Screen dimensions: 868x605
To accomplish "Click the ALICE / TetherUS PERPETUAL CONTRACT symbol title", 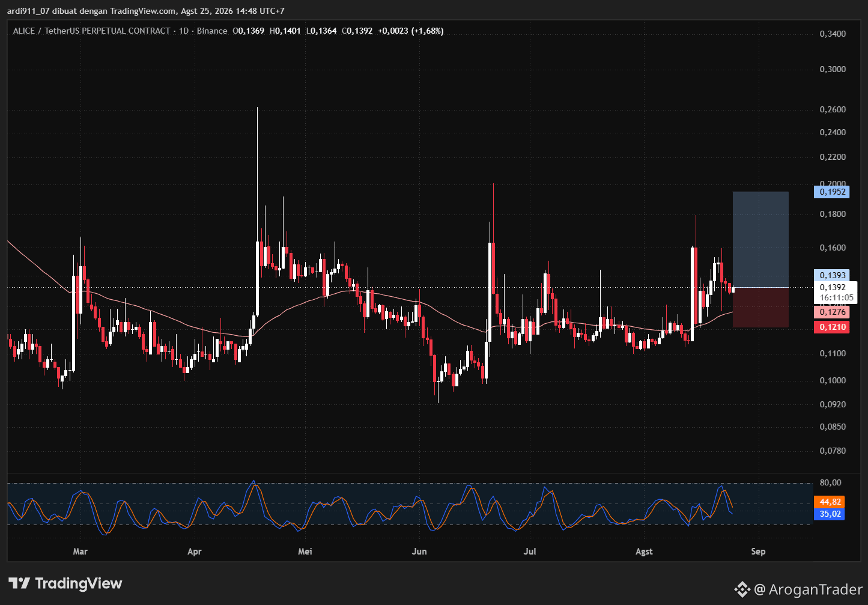I will (x=92, y=31).
